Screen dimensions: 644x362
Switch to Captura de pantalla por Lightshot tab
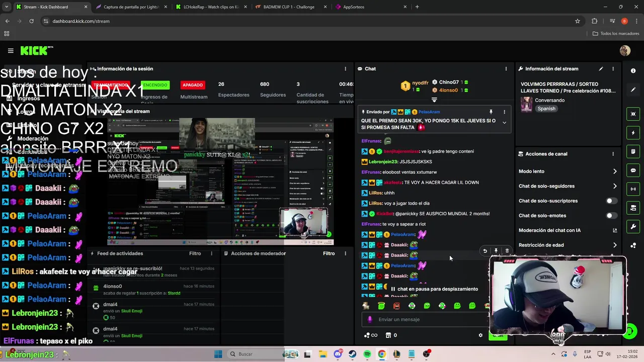132,7
